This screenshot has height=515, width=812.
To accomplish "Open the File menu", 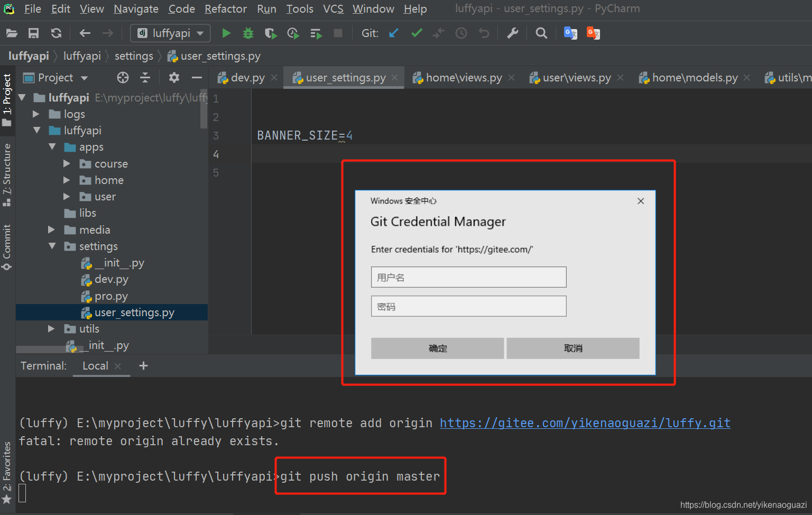I will (x=33, y=9).
